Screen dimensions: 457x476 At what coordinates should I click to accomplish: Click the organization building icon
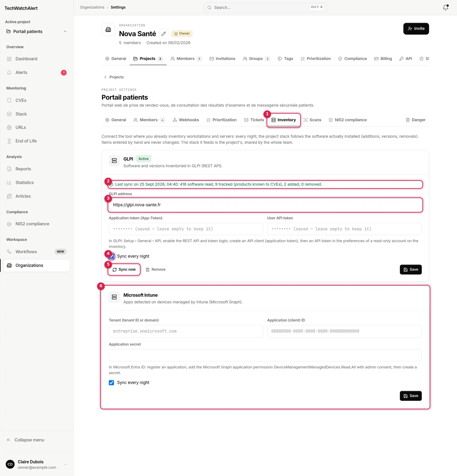(x=108, y=30)
